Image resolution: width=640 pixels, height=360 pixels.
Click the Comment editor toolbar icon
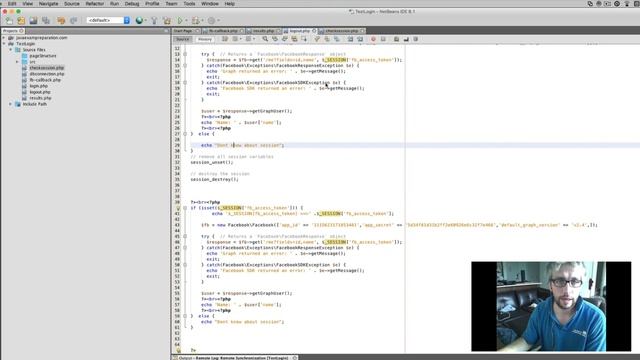396,39
